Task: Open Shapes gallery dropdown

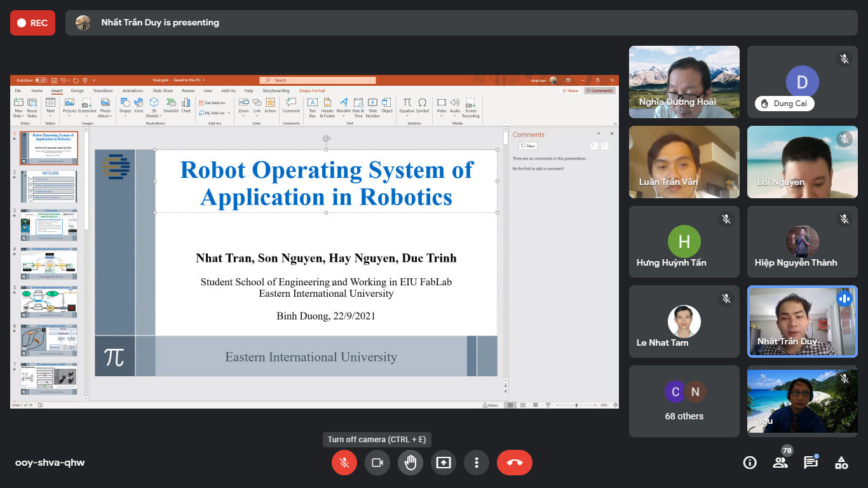Action: coord(125,107)
